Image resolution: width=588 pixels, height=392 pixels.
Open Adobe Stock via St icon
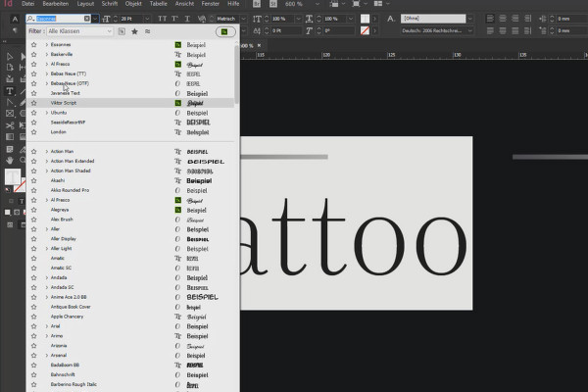point(273,4)
